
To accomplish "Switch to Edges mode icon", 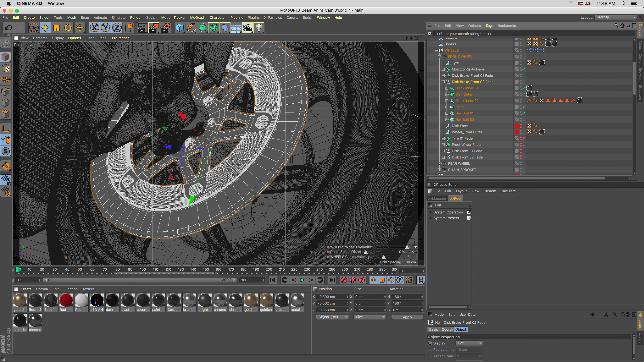I will pyautogui.click(x=6, y=103).
